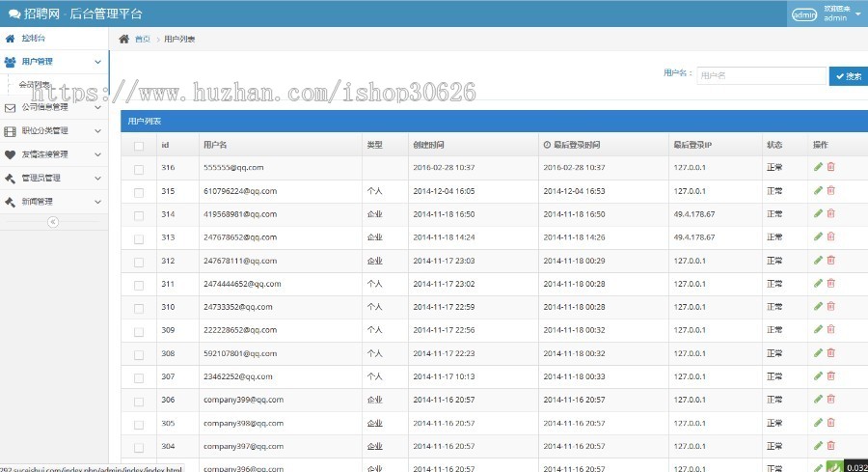
Task: Click the 用户名 column header
Action: point(215,145)
